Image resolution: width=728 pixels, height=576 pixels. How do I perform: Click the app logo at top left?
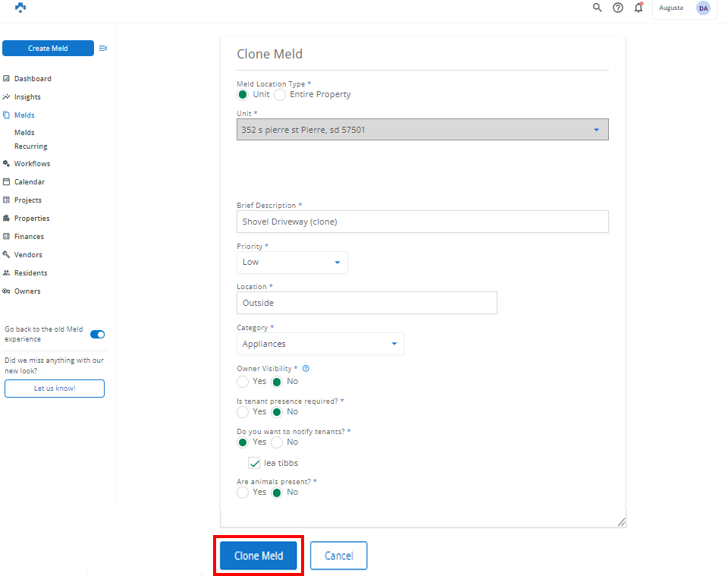tap(20, 8)
